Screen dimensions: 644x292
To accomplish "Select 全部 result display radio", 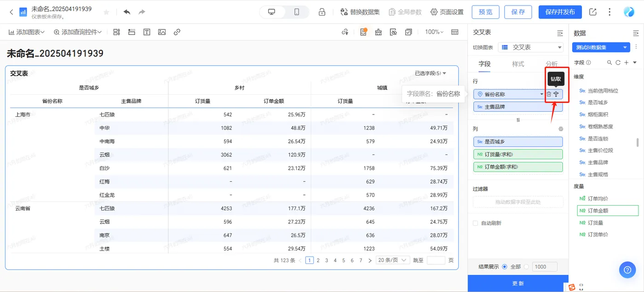I will pos(505,267).
